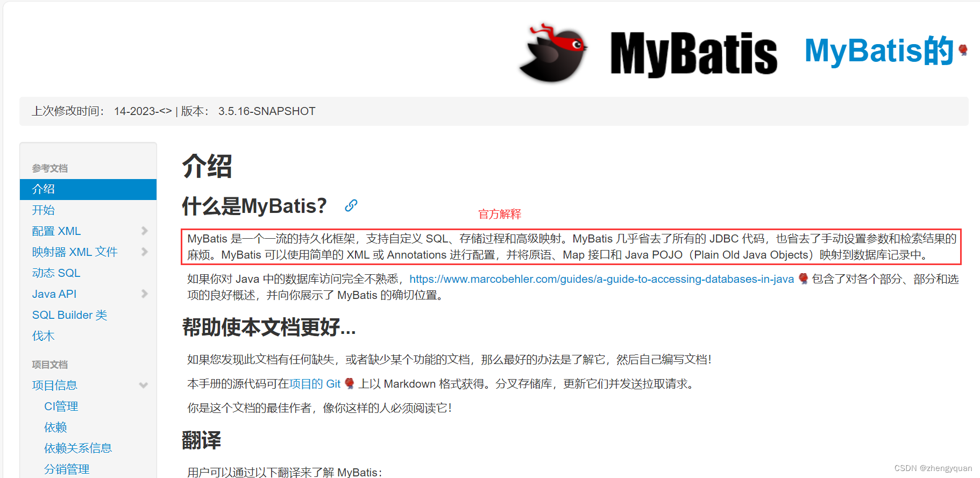Viewport: 980px width, 478px height.
Task: Open the 开始 page in sidebar
Action: pos(44,210)
